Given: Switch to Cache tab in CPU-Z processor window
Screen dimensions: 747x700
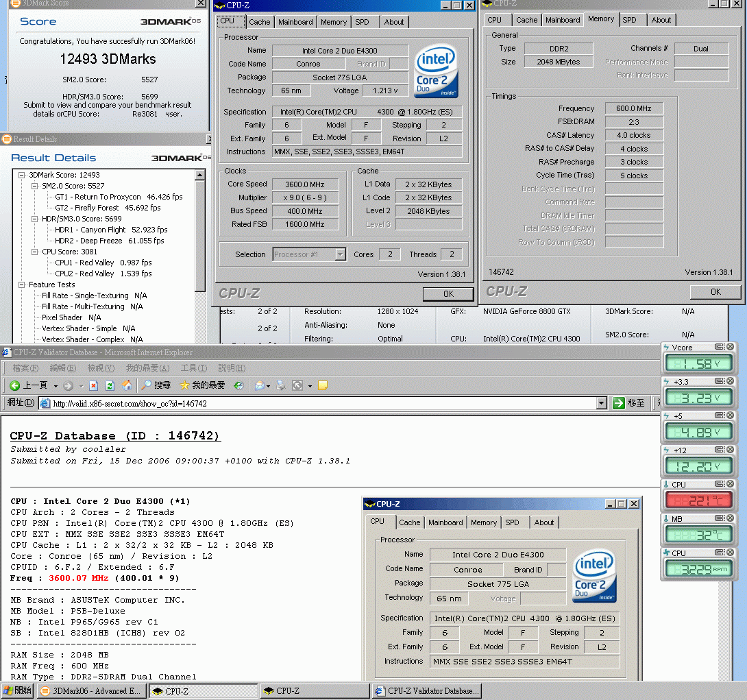Looking at the screenshot, I should 260,22.
